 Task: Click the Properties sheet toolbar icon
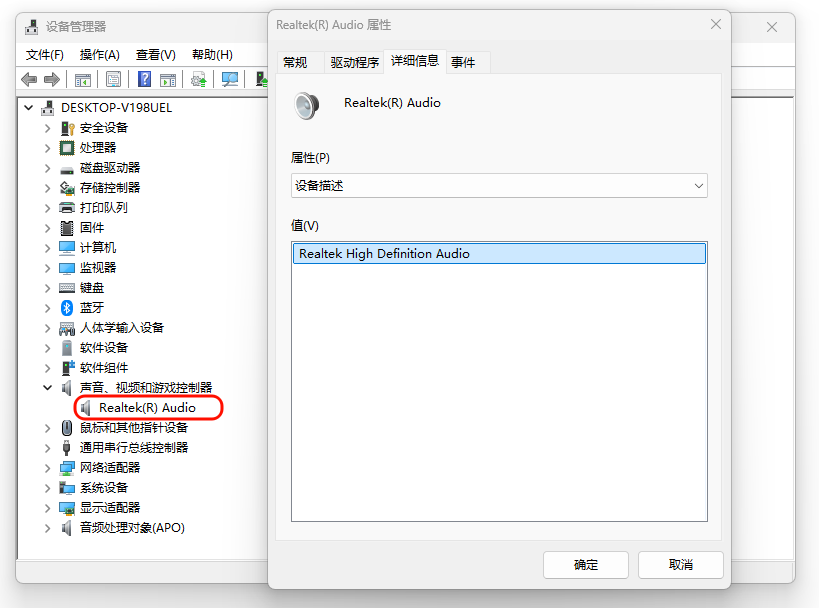tap(113, 79)
